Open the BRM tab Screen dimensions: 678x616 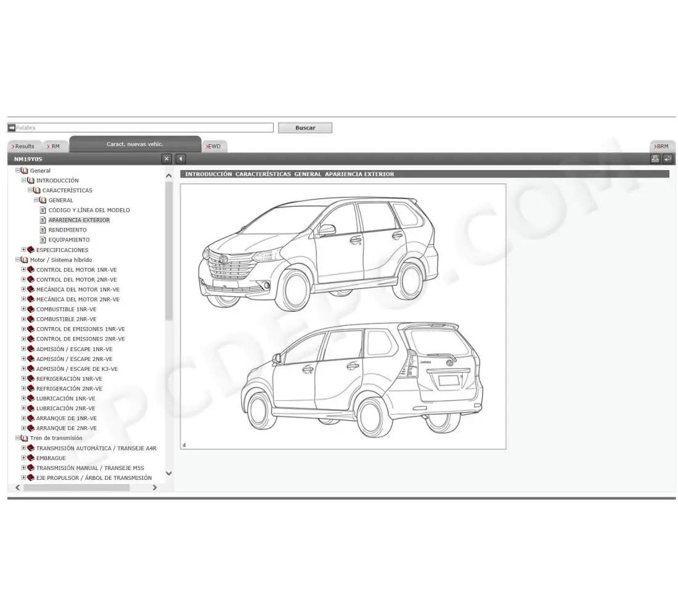tap(661, 146)
